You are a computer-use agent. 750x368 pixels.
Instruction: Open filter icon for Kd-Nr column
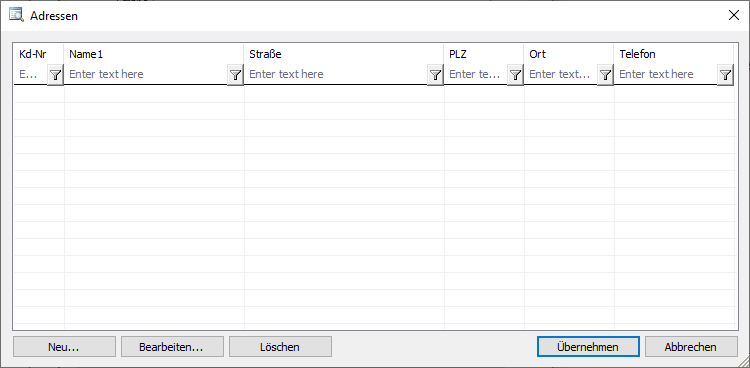click(x=55, y=75)
